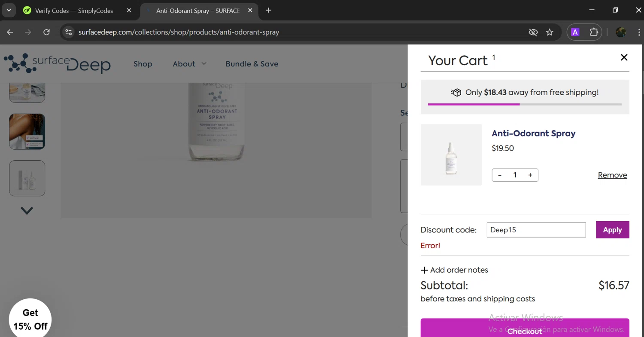Open the tab search dropdown arrow

[x=9, y=10]
